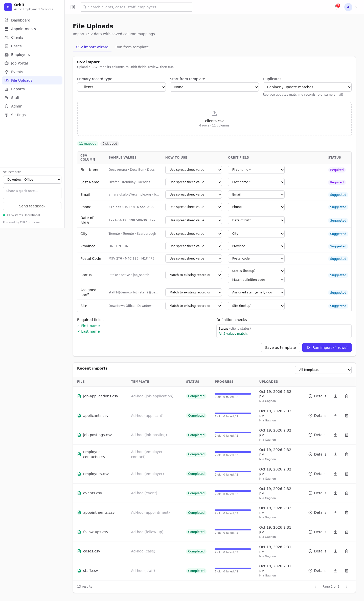This screenshot has width=364, height=601.
Task: Click the Orbit logo icon
Action: coord(8,7)
